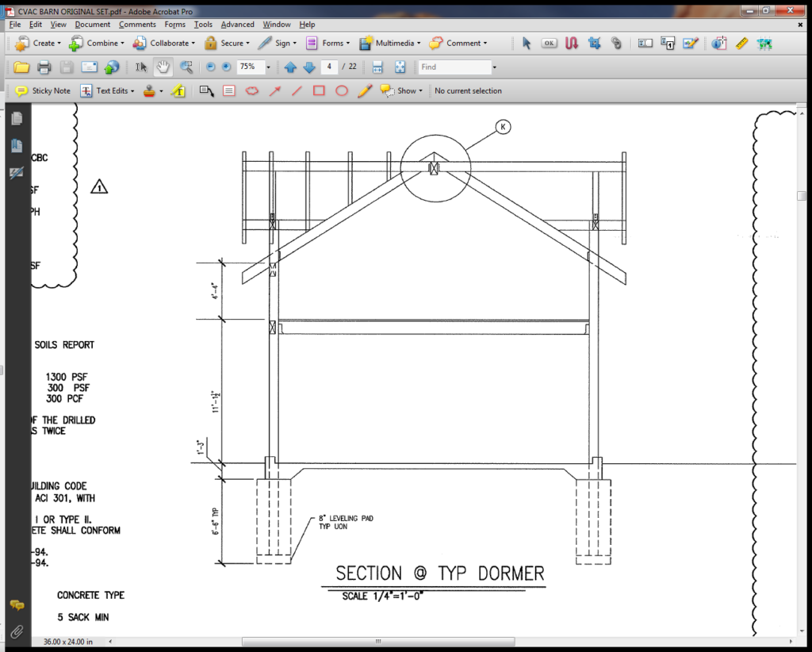The width and height of the screenshot is (812, 652).
Task: Select the Stamp tool icon
Action: [149, 91]
